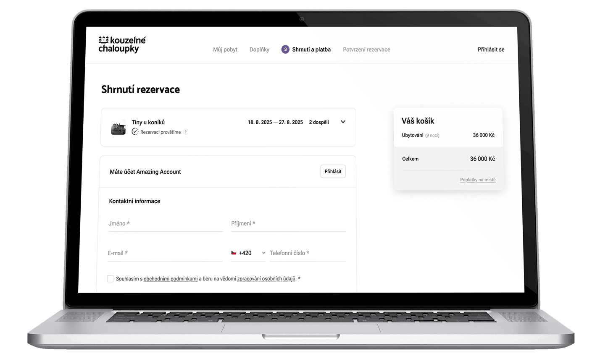Open the Tiny u koníků cabin thumbnail

click(118, 127)
